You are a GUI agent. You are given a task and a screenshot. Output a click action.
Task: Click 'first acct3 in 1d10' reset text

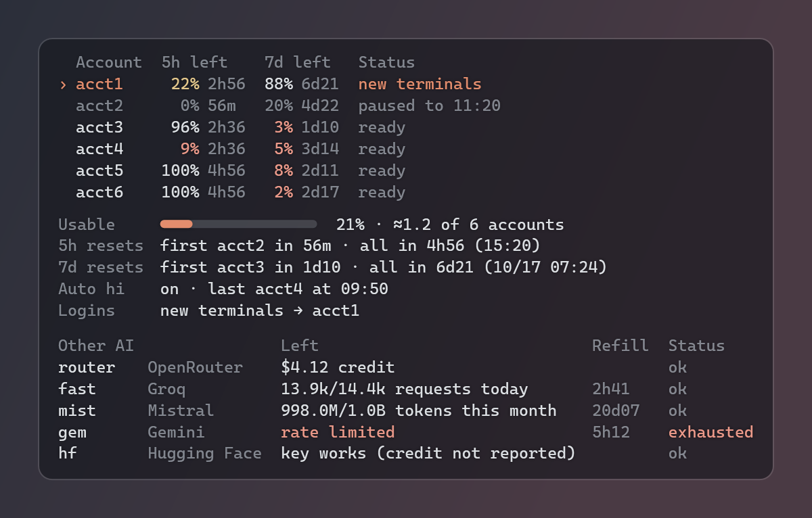point(251,268)
